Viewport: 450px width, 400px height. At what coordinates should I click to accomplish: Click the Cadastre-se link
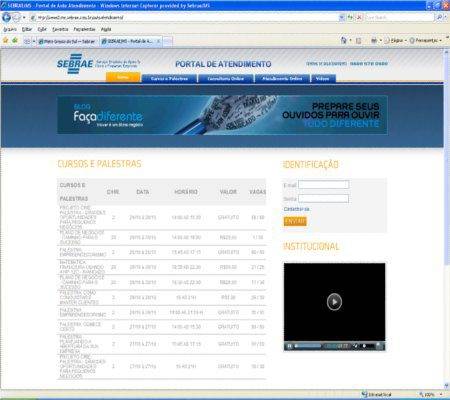click(x=296, y=209)
